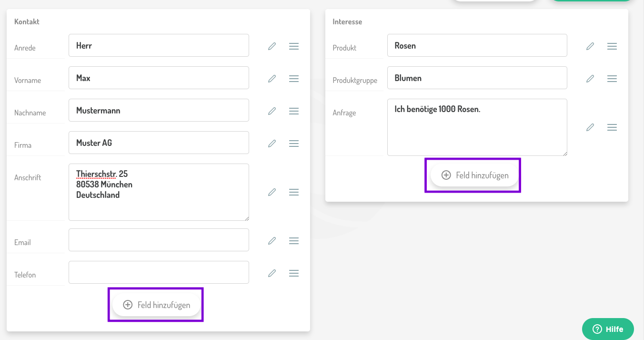Screen dimensions: 644x340
Task: Click the pencil icon next to Anfrage
Action: pos(590,127)
